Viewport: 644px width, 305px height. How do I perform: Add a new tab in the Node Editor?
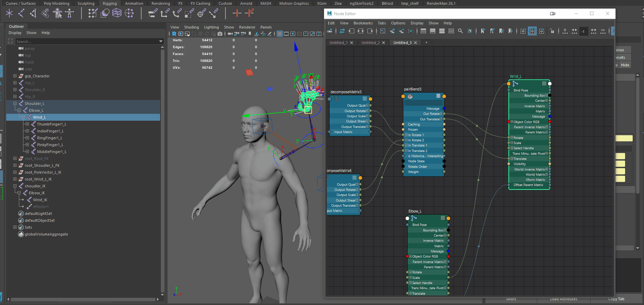(x=426, y=43)
